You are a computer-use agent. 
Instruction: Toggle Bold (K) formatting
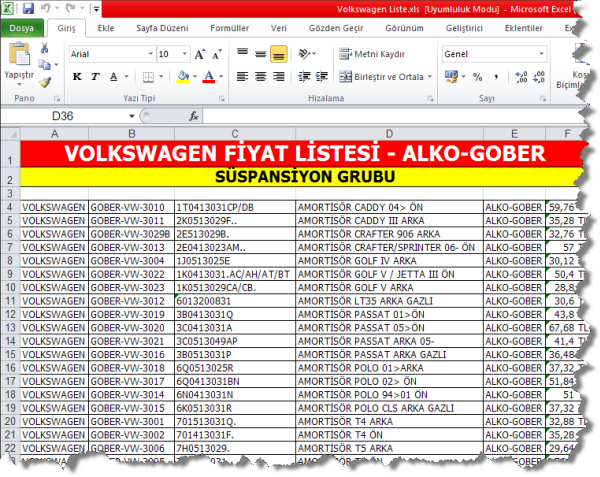[x=77, y=77]
